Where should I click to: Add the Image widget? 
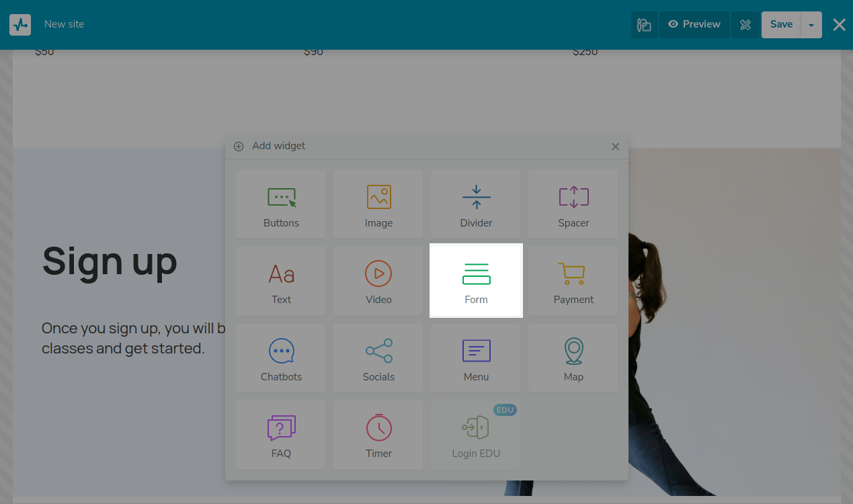[x=378, y=204]
